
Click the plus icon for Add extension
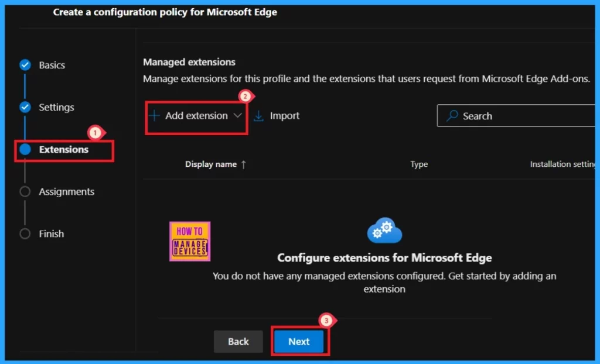click(x=154, y=115)
